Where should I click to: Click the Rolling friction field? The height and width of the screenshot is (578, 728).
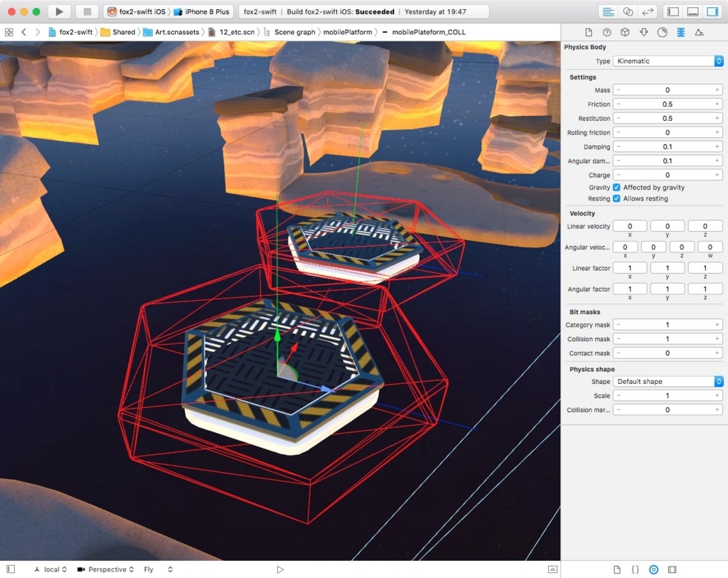click(x=668, y=132)
